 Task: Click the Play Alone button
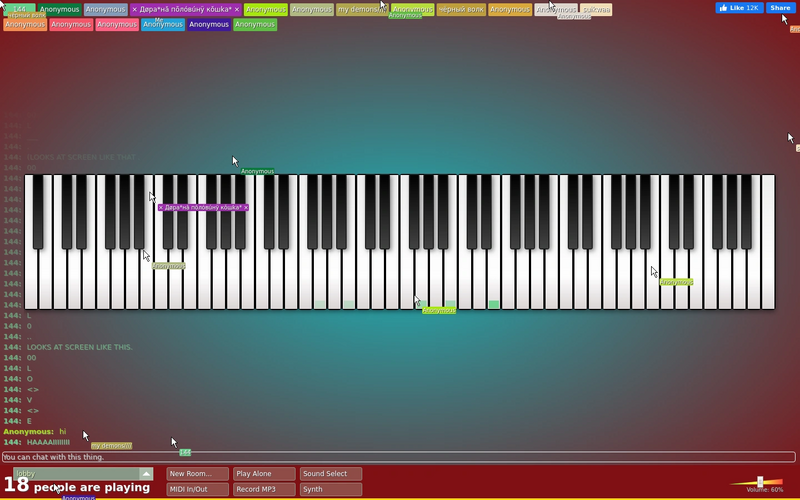pos(264,473)
